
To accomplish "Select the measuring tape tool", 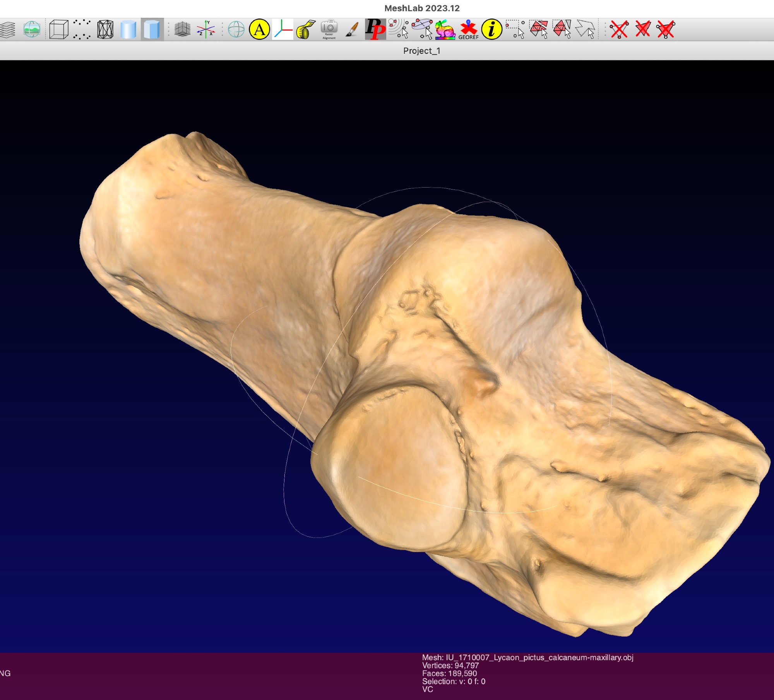I will tap(306, 29).
